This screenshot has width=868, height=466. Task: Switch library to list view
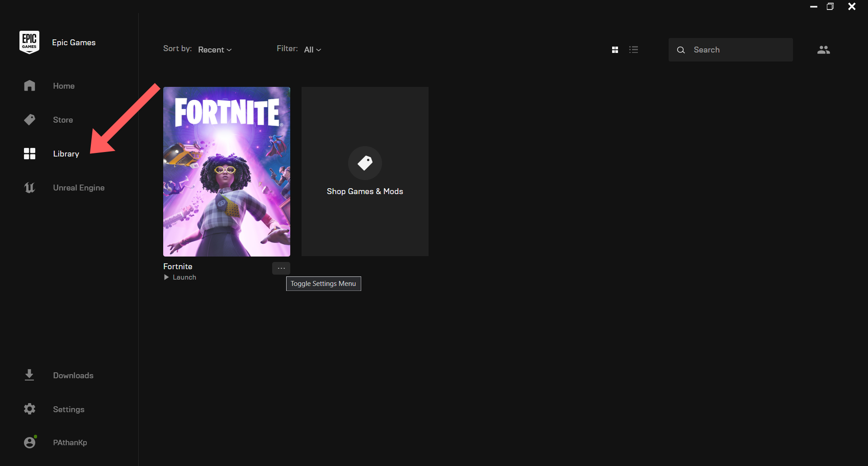pos(634,49)
